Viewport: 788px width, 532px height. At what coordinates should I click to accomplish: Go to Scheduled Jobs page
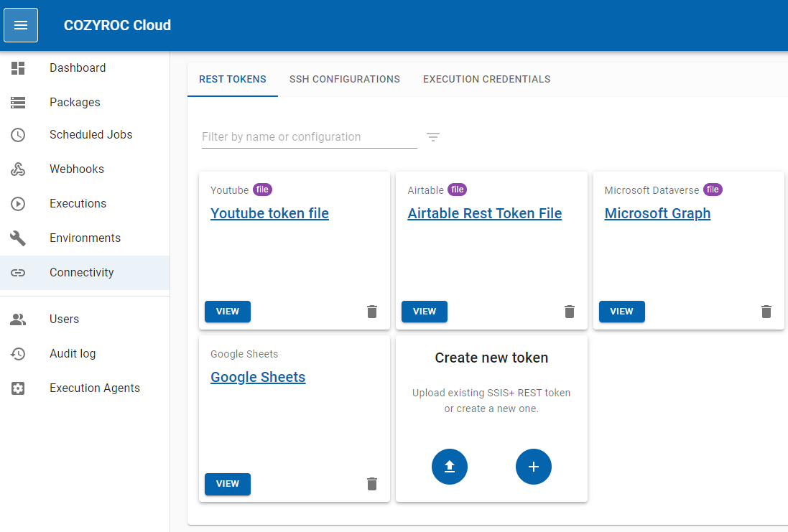coord(91,135)
